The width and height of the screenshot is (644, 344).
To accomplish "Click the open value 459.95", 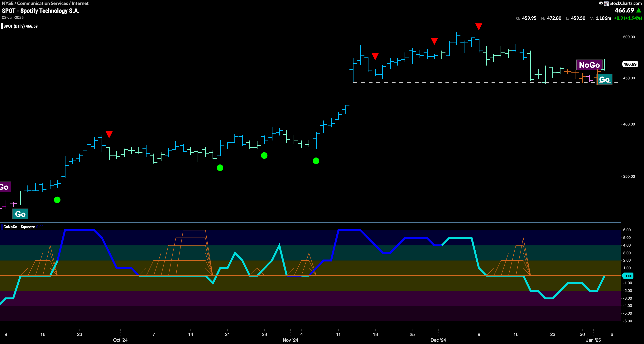I will coord(529,18).
